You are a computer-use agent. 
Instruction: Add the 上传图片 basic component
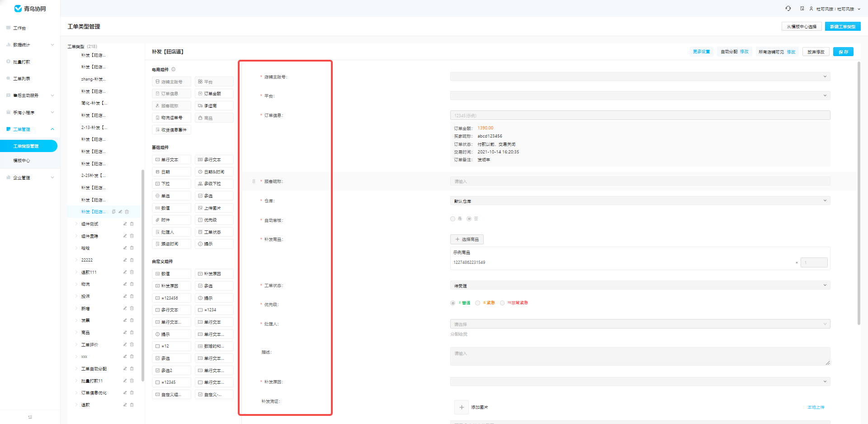click(x=214, y=208)
